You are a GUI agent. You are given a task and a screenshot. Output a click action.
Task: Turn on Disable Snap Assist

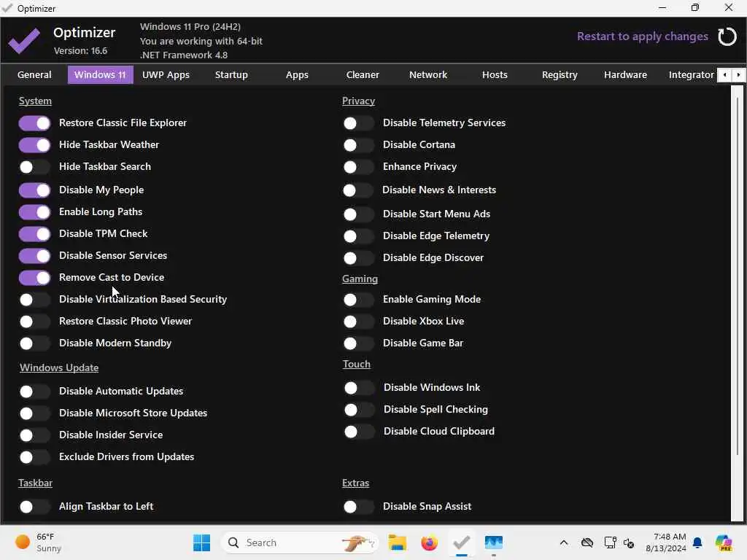click(x=358, y=507)
